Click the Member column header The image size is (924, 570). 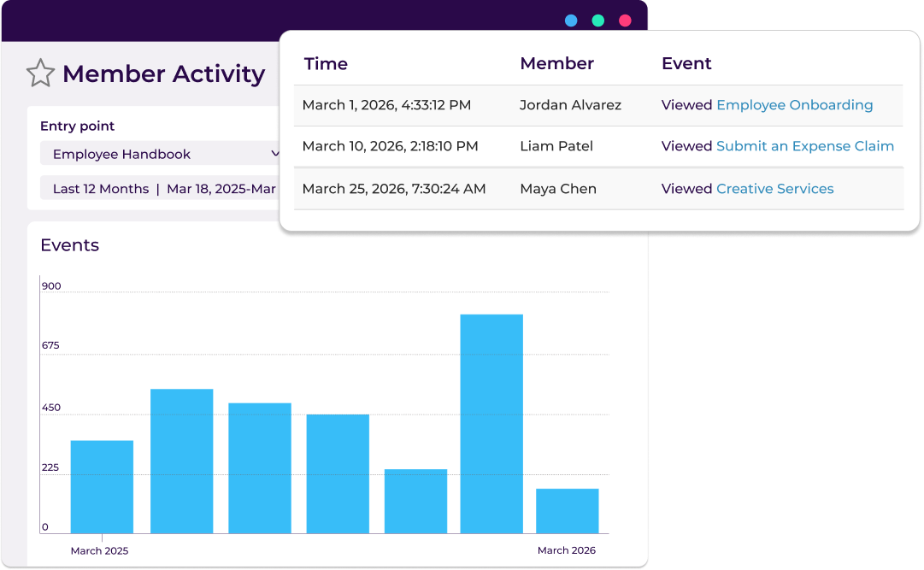[556, 63]
